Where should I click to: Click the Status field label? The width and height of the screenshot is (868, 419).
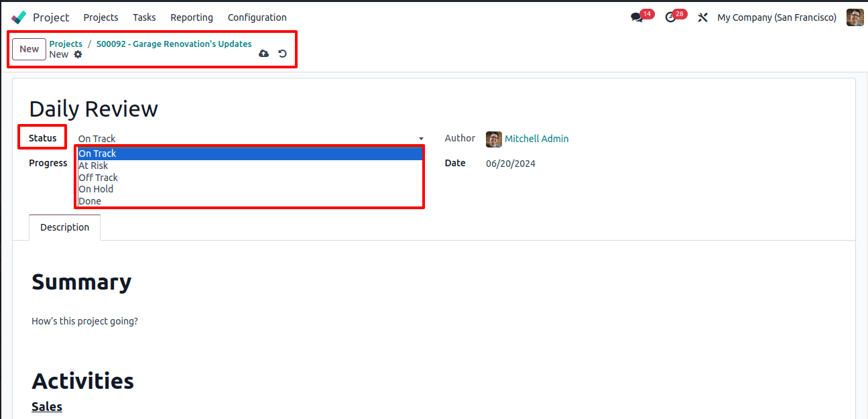43,138
